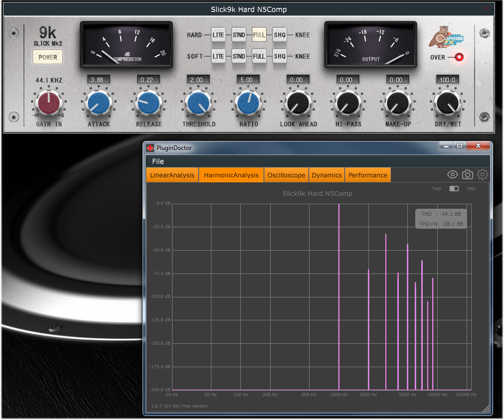Click the RATIO value field showing 5.00
The image size is (504, 420).
click(248, 80)
